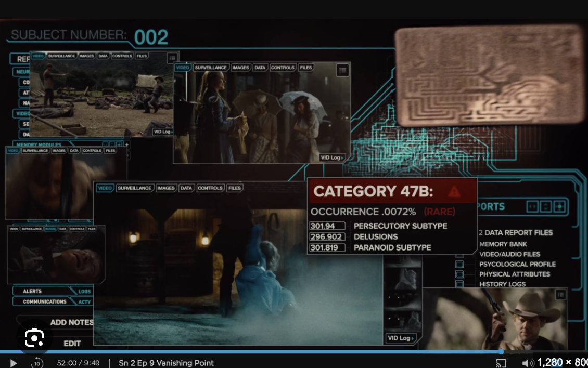588x368 pixels.
Task: Select FILES tab on battlefield panel
Action: pos(142,56)
